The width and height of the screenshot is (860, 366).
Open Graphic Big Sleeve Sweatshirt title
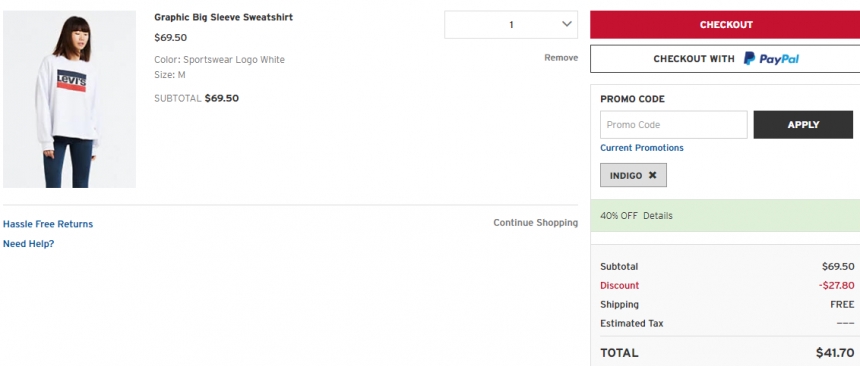223,17
